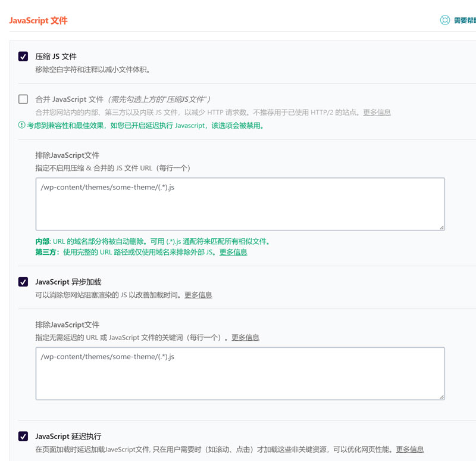Image resolution: width=476 pixels, height=461 pixels.
Task: Open 更多信息 link in the 异步加载 description
Action: coord(198,295)
